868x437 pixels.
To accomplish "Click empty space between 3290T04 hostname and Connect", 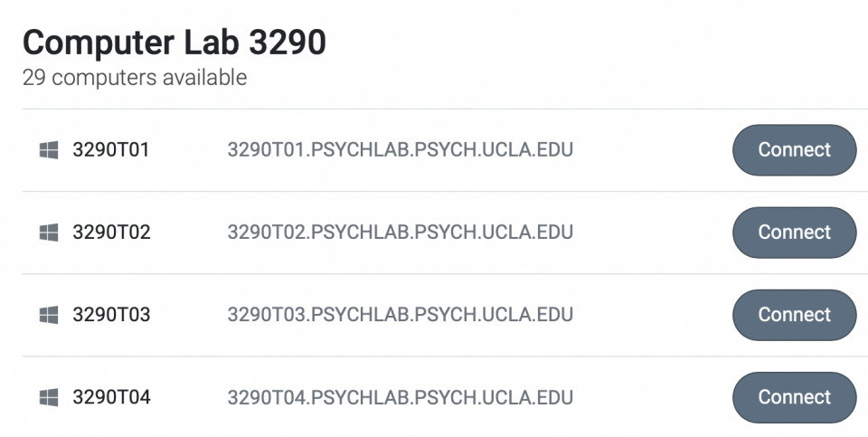I will (x=653, y=397).
